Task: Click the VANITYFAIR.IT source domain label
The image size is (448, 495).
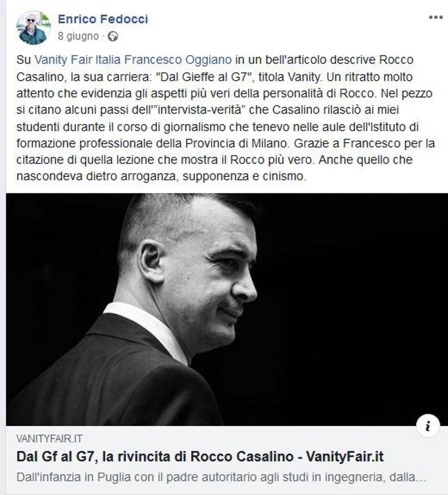Action: tap(50, 439)
